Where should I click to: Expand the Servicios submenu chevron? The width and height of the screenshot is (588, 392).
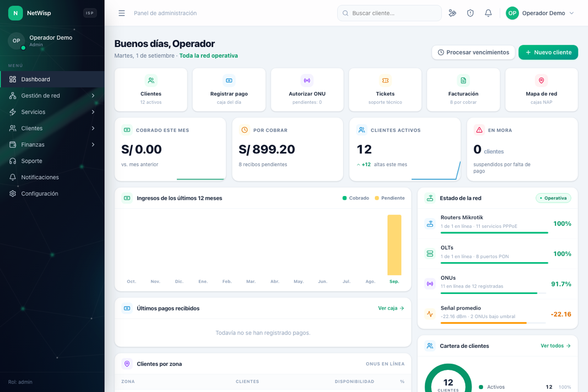point(93,112)
